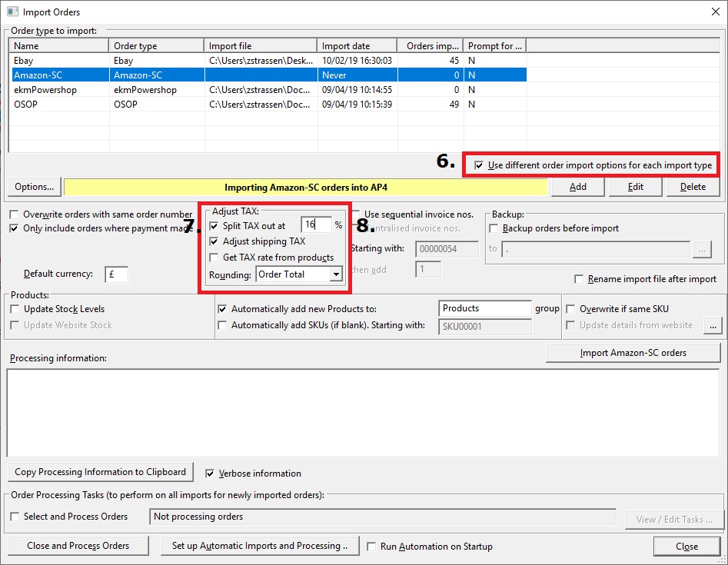Click Ebay import date 10/02/19 16:30:03

coord(357,61)
